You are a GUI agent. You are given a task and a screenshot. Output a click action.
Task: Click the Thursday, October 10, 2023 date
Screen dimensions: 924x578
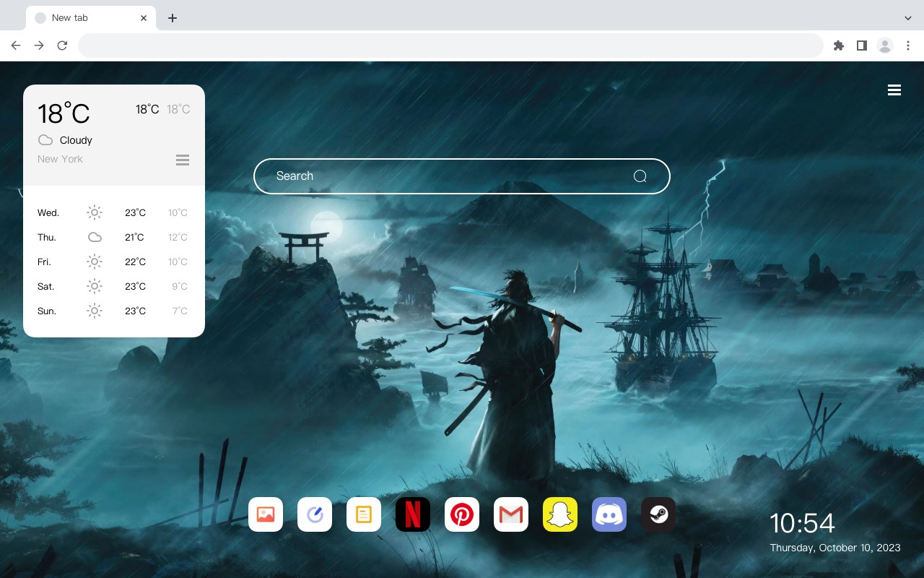[x=835, y=548]
